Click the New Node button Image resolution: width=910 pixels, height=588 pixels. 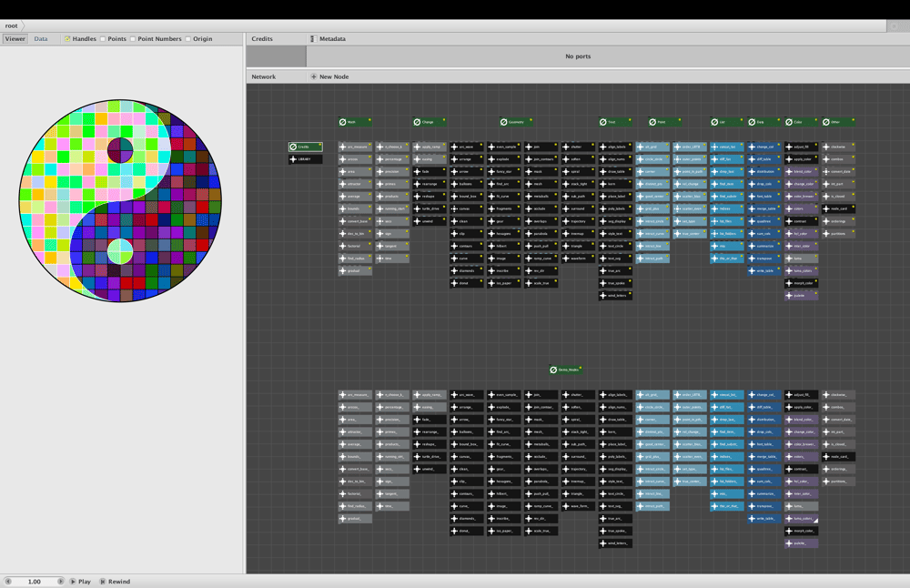click(x=329, y=76)
